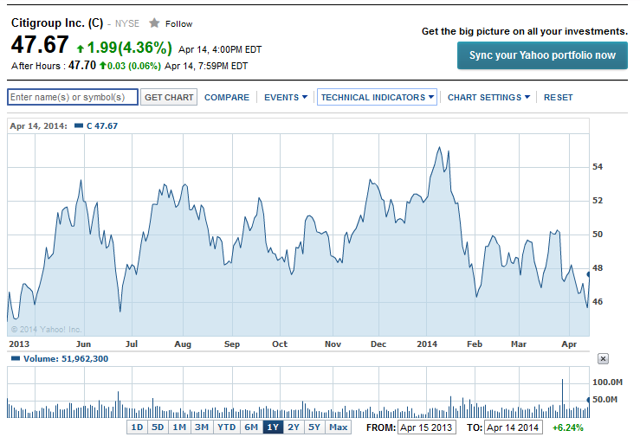The width and height of the screenshot is (640, 437).
Task: Show the Max time range
Action: click(338, 427)
